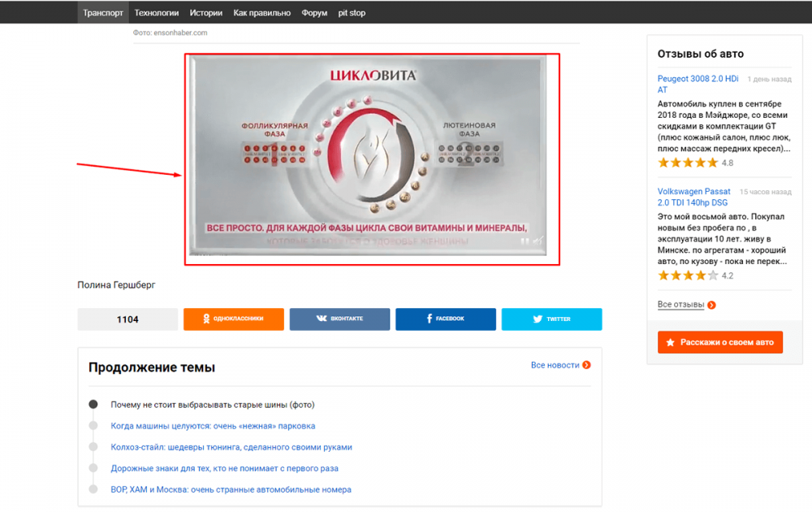Image resolution: width=812 pixels, height=512 pixels.
Task: Share the article on Twitter
Action: pos(551,319)
